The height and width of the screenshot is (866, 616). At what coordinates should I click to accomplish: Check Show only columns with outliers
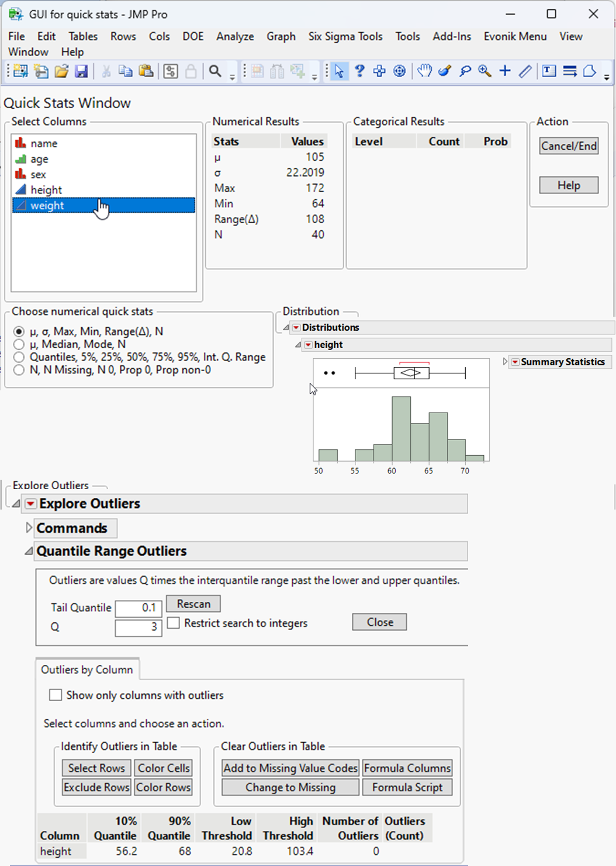[56, 695]
